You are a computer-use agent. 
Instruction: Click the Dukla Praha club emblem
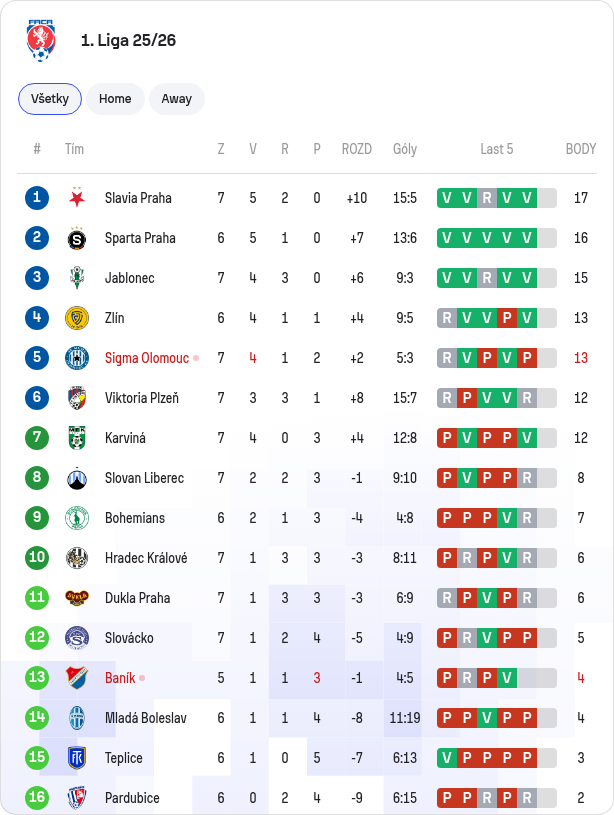pos(77,598)
